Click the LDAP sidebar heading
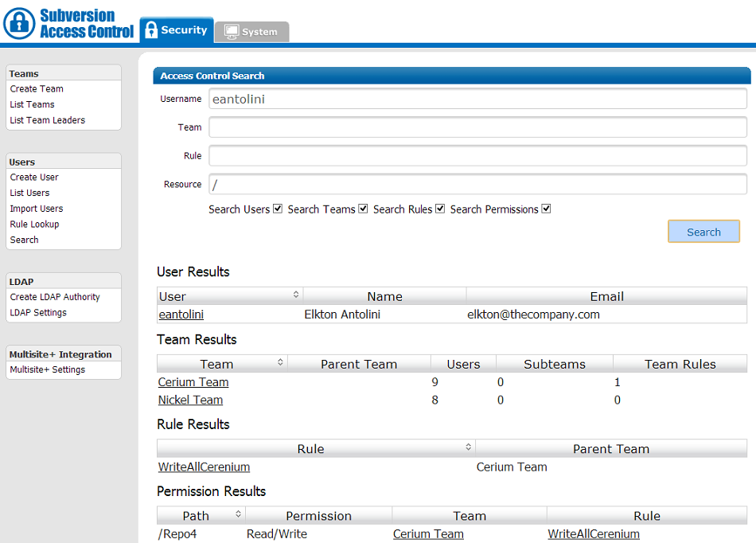This screenshot has width=756, height=543. [21, 282]
